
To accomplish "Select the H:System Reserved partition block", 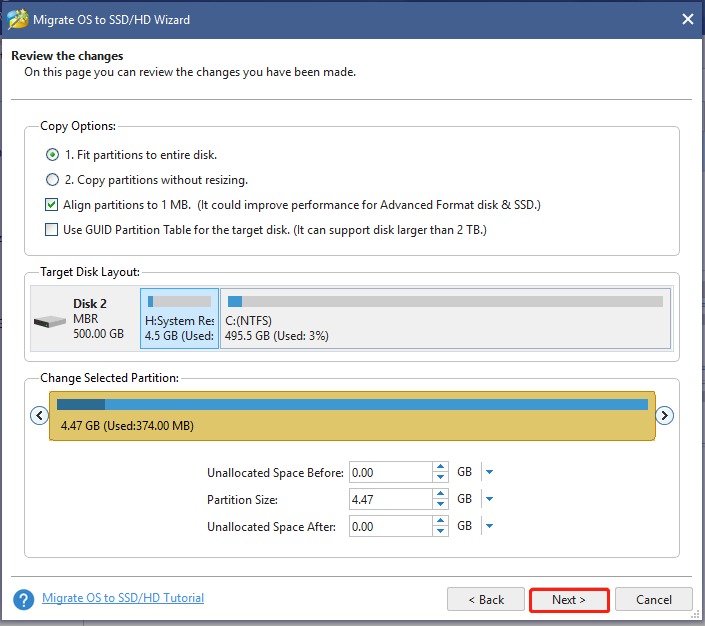I will point(179,318).
